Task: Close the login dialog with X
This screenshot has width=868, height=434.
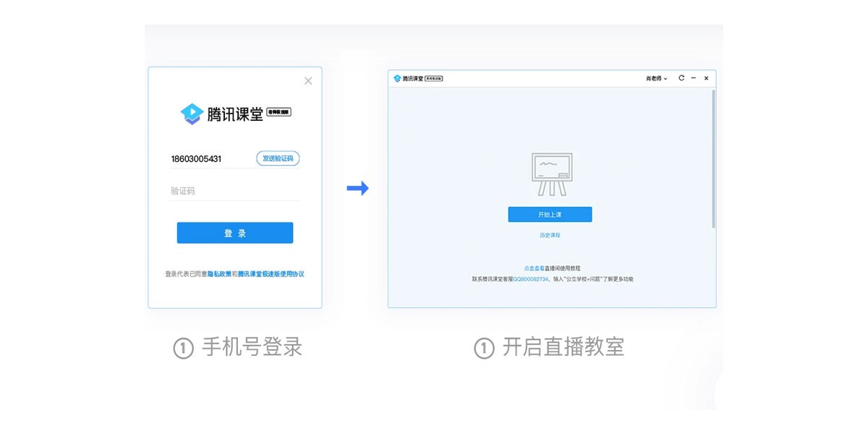Action: 308,81
